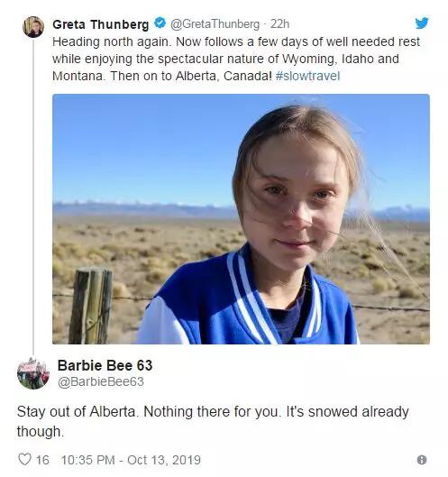Open Barbie Bee 63's profile picture

[x=33, y=373]
